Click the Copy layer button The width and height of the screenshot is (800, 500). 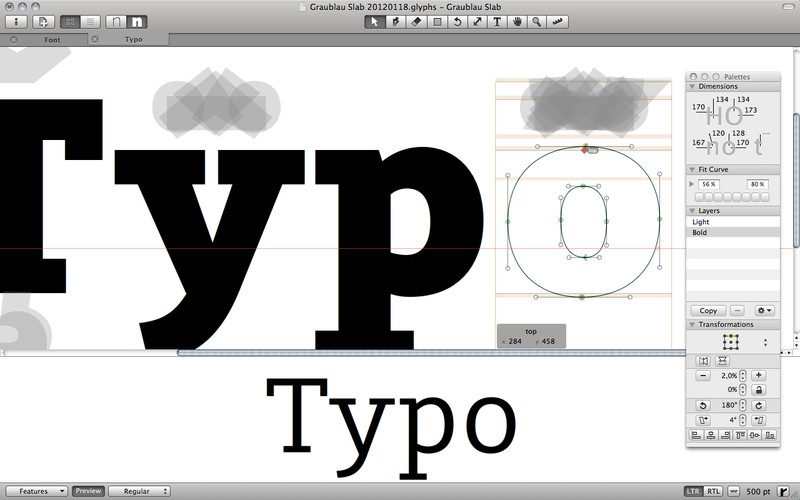point(708,311)
